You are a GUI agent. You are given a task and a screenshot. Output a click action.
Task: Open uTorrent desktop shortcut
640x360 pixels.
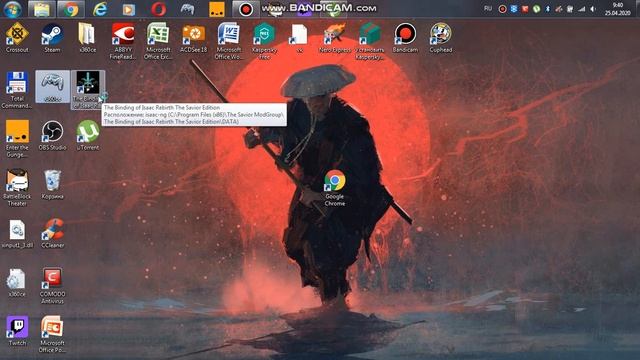click(x=87, y=136)
